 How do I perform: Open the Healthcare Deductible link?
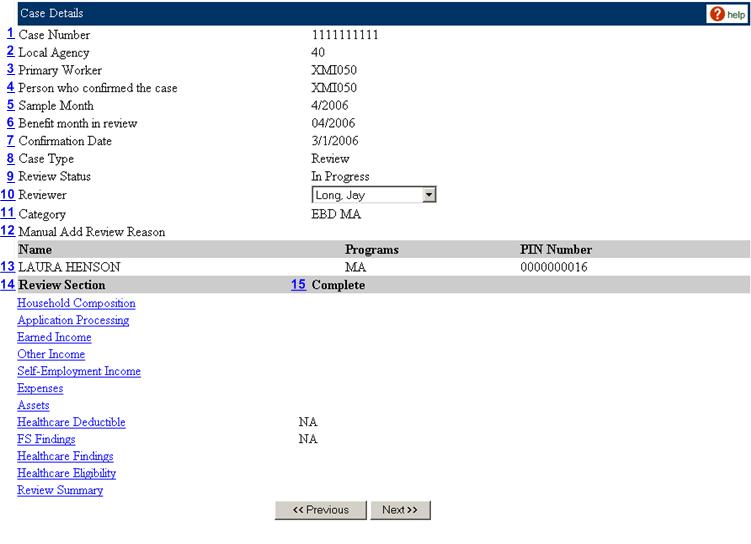pos(71,422)
